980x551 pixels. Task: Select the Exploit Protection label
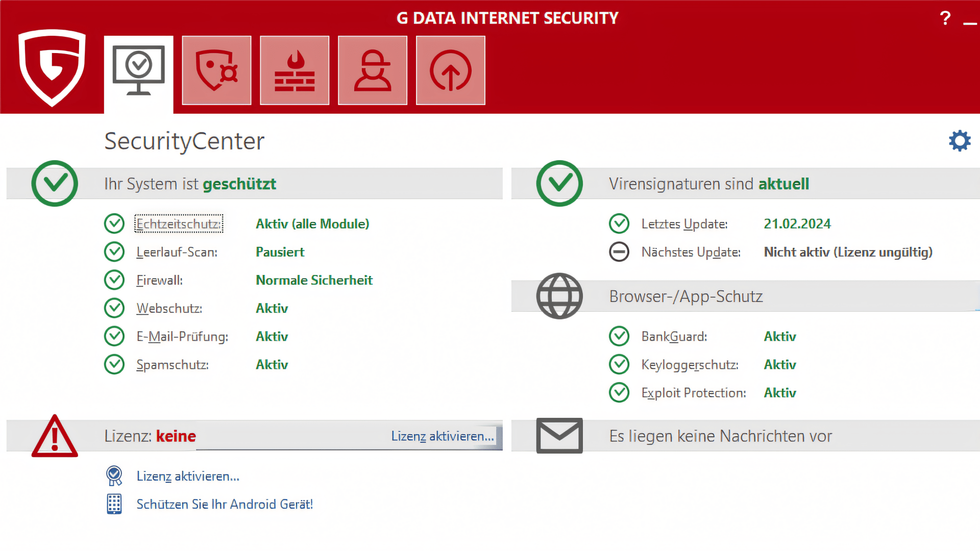click(x=694, y=393)
